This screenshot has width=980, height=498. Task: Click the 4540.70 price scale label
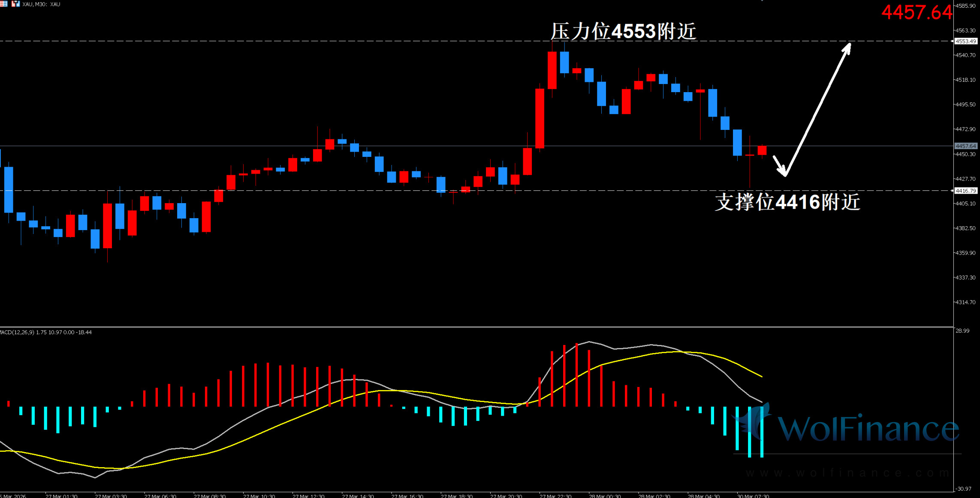tap(966, 55)
